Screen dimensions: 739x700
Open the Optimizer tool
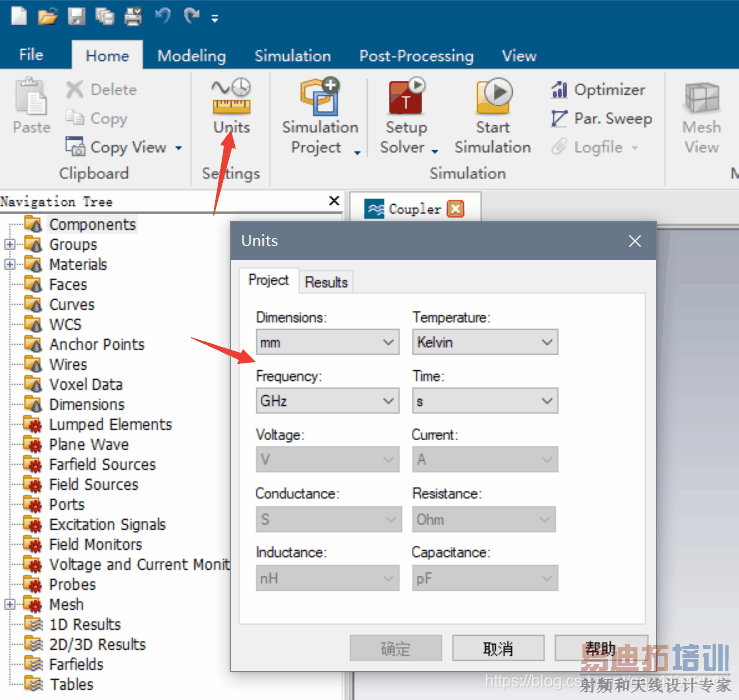(x=598, y=89)
